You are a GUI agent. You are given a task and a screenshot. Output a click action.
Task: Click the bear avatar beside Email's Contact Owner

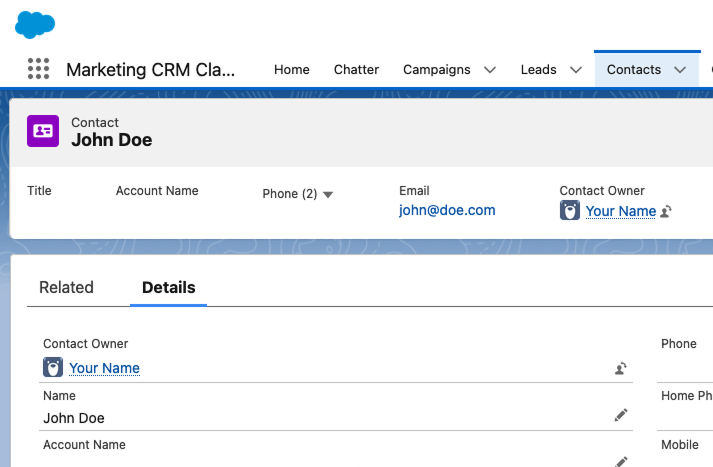pyautogui.click(x=570, y=211)
